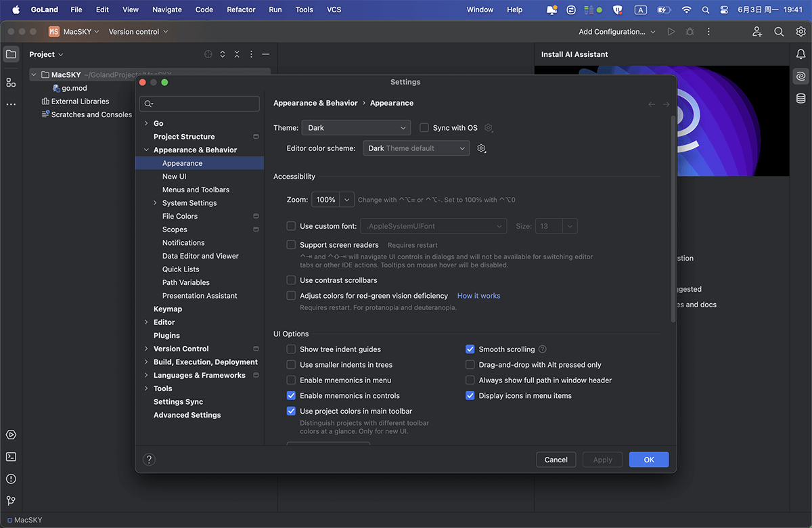
Task: Uncheck Smooth scrolling
Action: click(470, 349)
